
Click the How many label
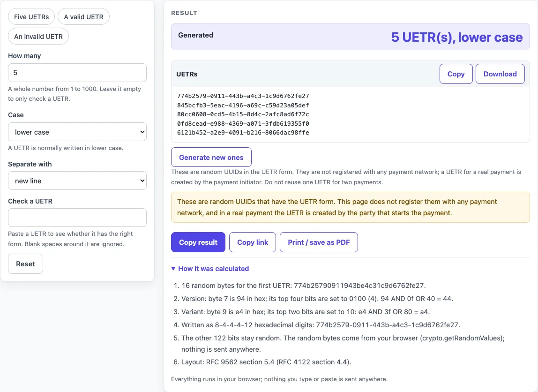tap(24, 56)
